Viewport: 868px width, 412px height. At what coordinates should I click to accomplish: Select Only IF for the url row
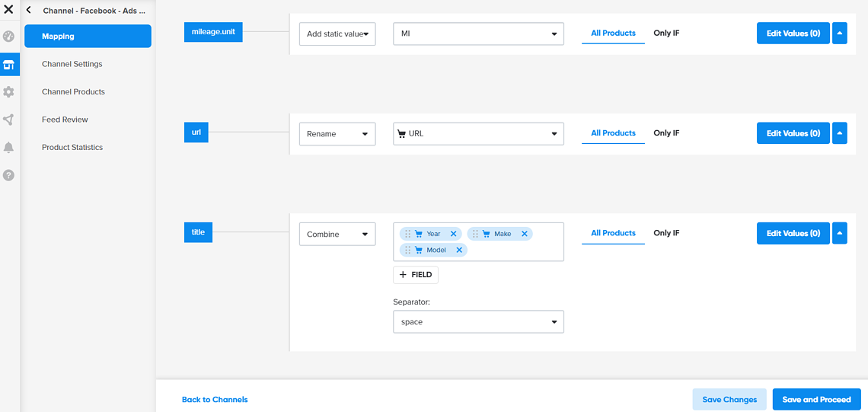(x=666, y=133)
